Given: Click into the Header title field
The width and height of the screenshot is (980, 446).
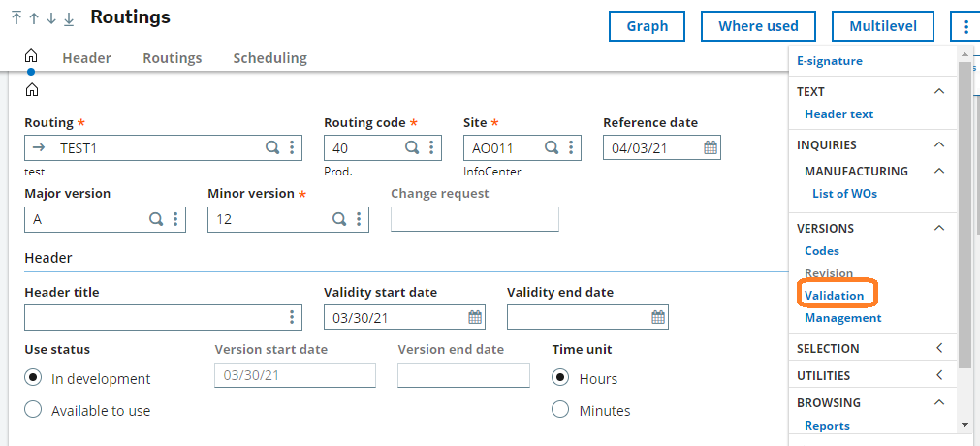Looking at the screenshot, I should pos(163,317).
